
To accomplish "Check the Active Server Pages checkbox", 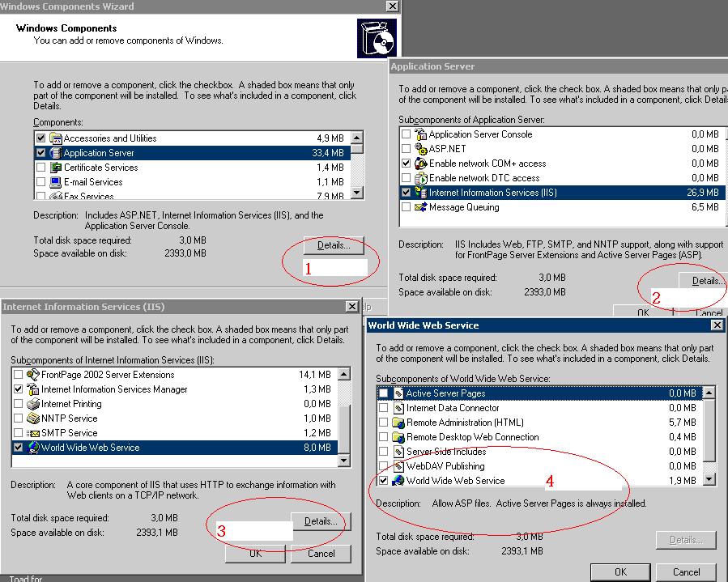I will pos(384,393).
